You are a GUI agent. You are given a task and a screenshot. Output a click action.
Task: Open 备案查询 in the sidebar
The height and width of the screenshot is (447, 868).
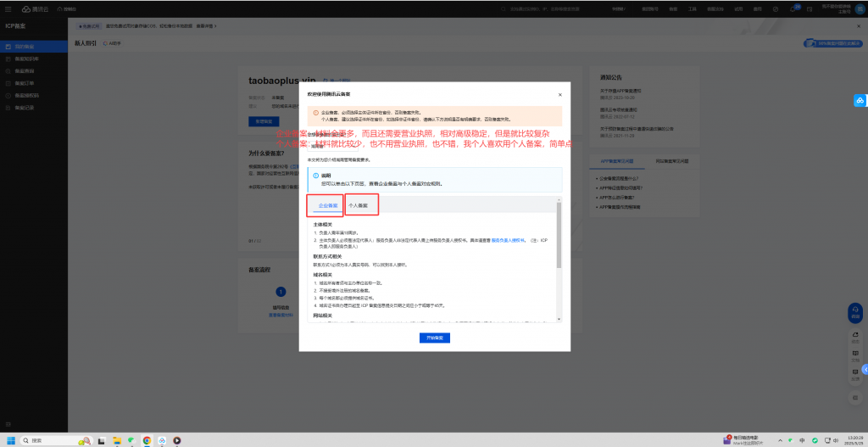pos(34,71)
